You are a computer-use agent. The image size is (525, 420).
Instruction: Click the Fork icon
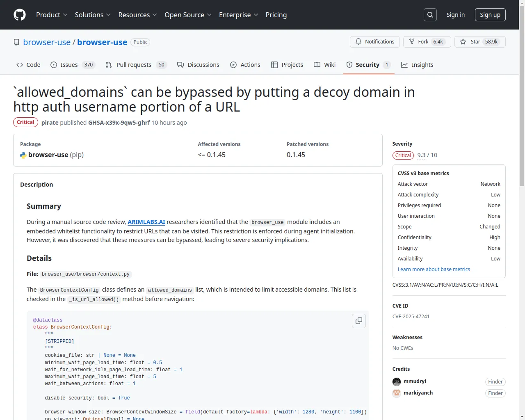coord(412,42)
